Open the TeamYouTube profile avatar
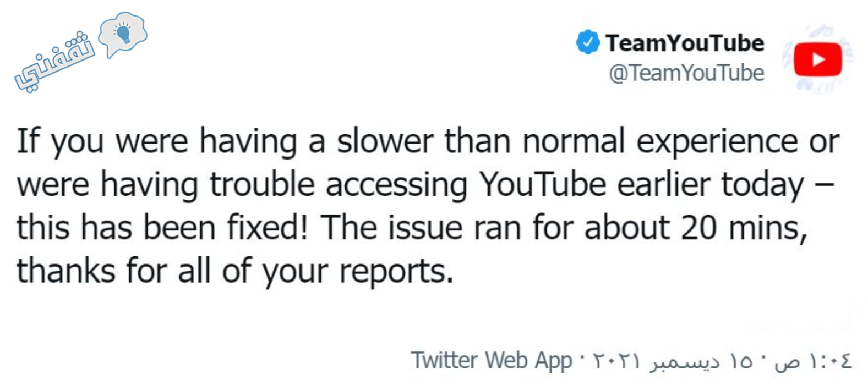The height and width of the screenshot is (385, 868). [x=817, y=59]
